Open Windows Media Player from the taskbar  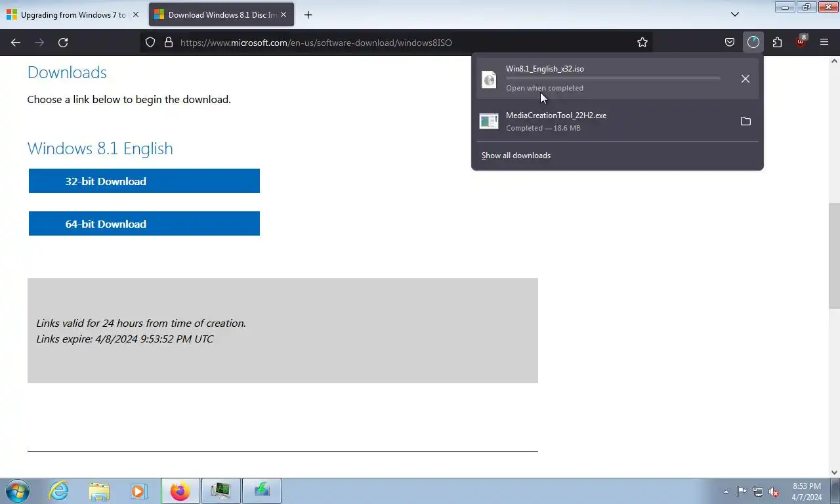click(x=138, y=491)
